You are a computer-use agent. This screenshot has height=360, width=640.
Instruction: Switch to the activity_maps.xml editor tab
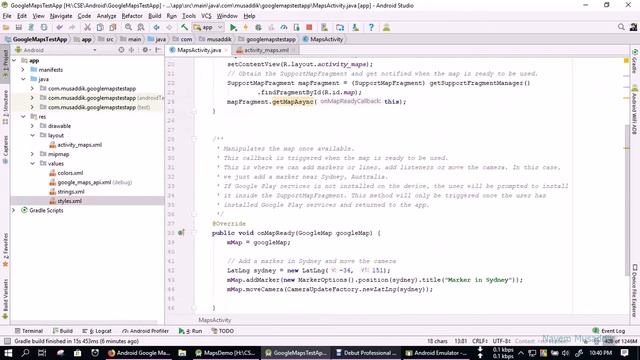click(x=265, y=50)
